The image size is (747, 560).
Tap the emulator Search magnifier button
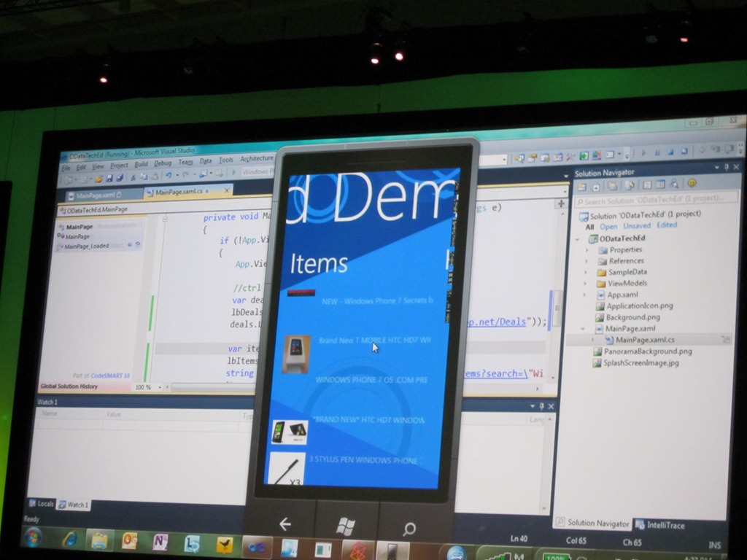(x=409, y=528)
